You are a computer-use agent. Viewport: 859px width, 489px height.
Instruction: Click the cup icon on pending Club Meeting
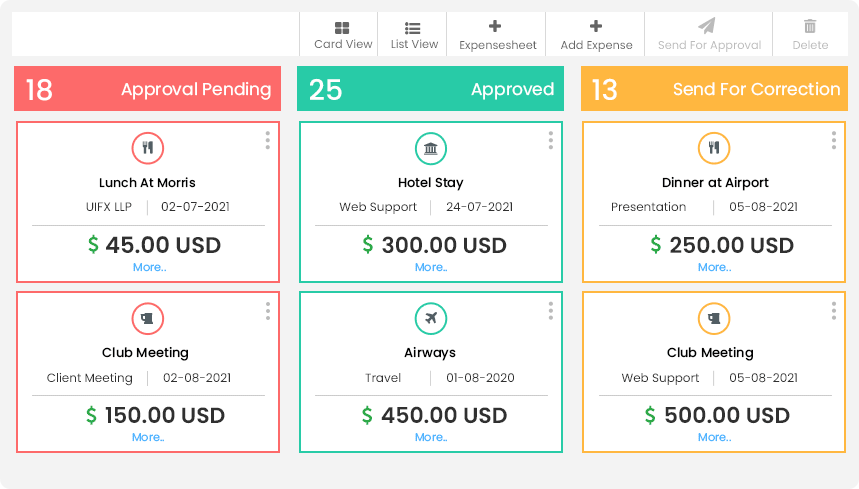[148, 318]
